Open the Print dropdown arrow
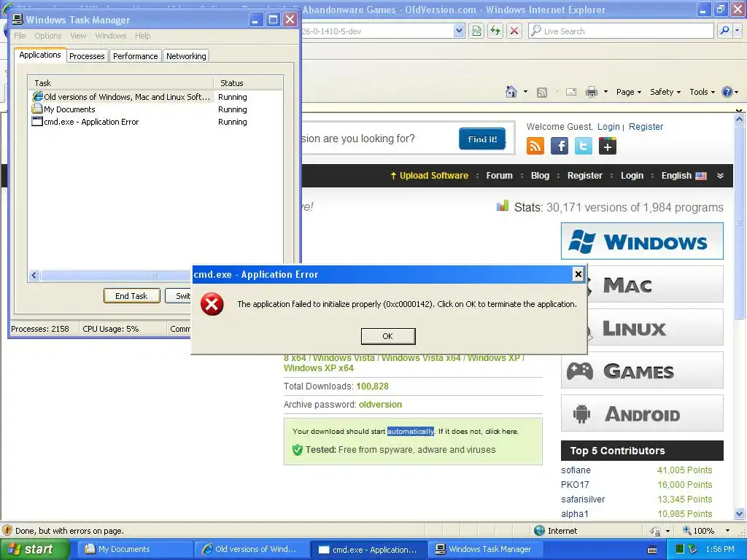 click(605, 92)
